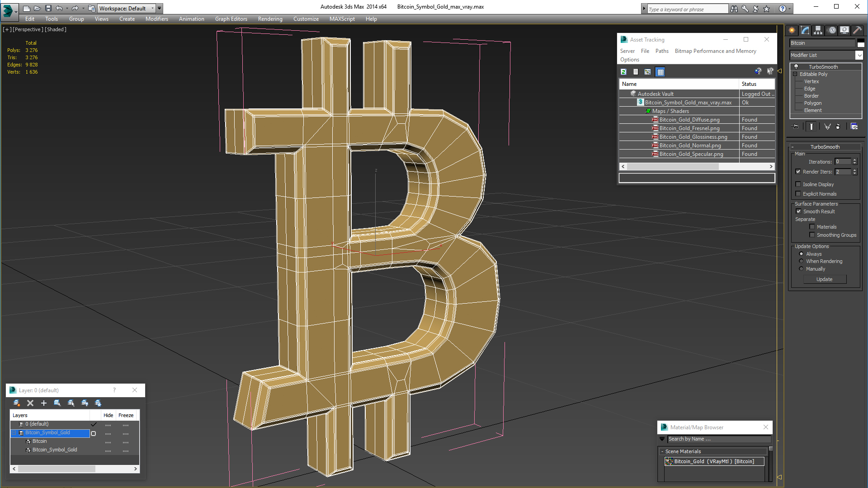Click Make Unique icon in modifier stack
This screenshot has height=488, width=868.
coord(827,127)
